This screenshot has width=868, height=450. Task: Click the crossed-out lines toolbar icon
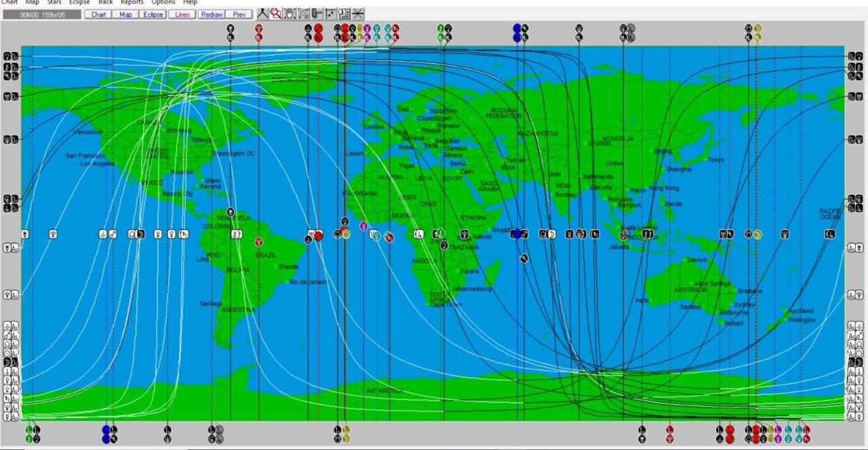coord(304,14)
